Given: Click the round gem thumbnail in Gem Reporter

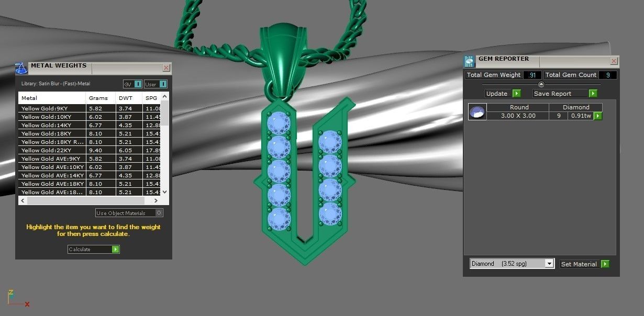Looking at the screenshot, I should (x=477, y=111).
